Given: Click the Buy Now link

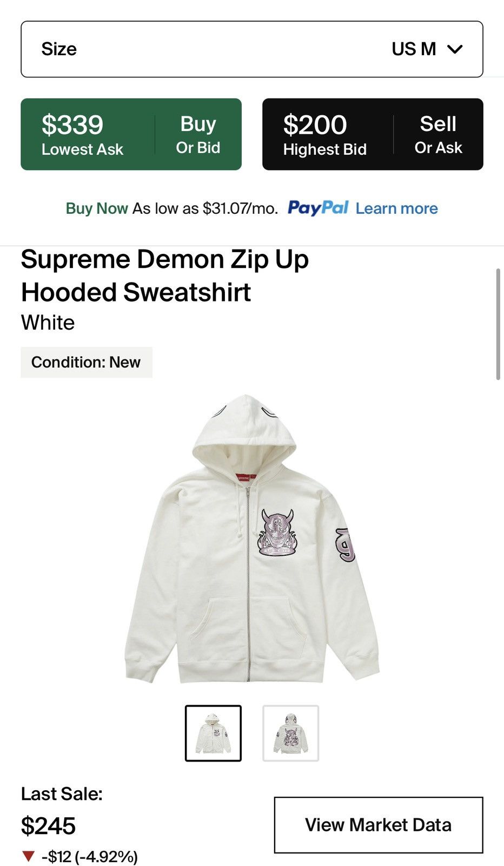Looking at the screenshot, I should pyautogui.click(x=97, y=208).
